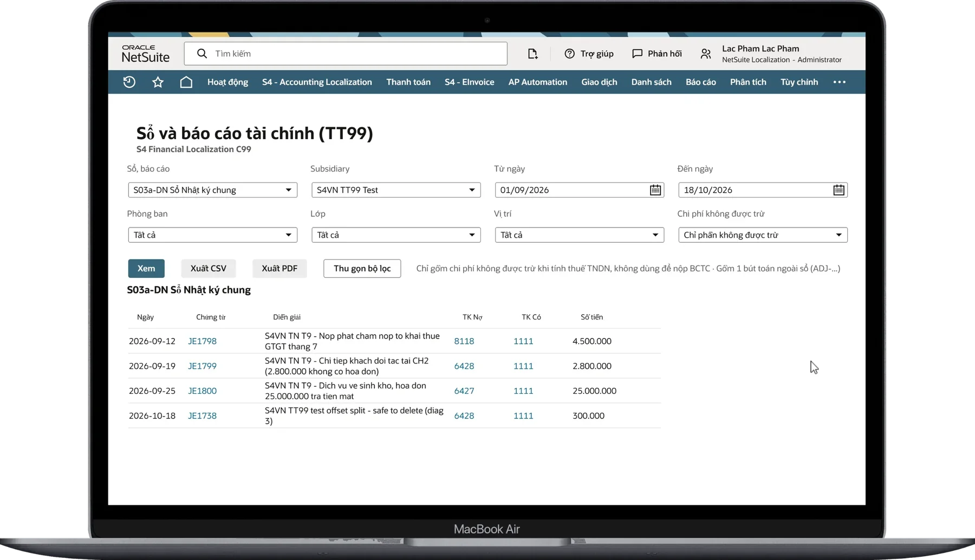Open the Báo cáo menu
Viewport: 975px width, 560px height.
click(701, 82)
